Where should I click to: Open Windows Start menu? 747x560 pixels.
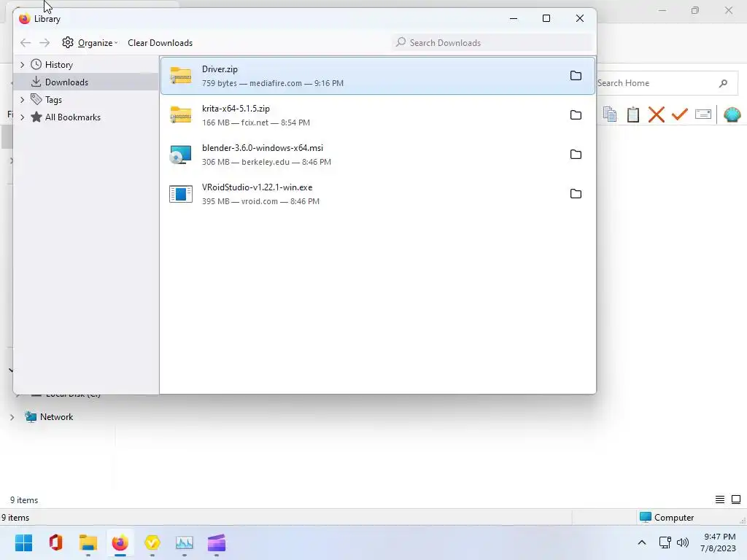(23, 542)
